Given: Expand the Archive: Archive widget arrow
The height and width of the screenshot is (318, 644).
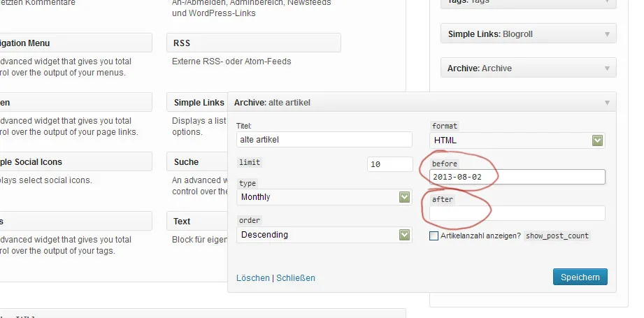Looking at the screenshot, I should click(607, 68).
